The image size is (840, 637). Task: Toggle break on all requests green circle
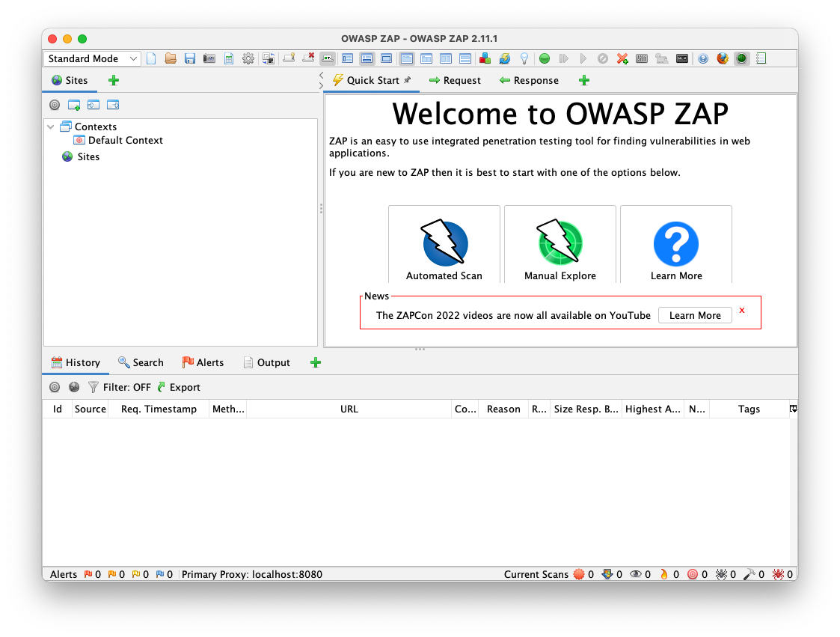pos(545,58)
